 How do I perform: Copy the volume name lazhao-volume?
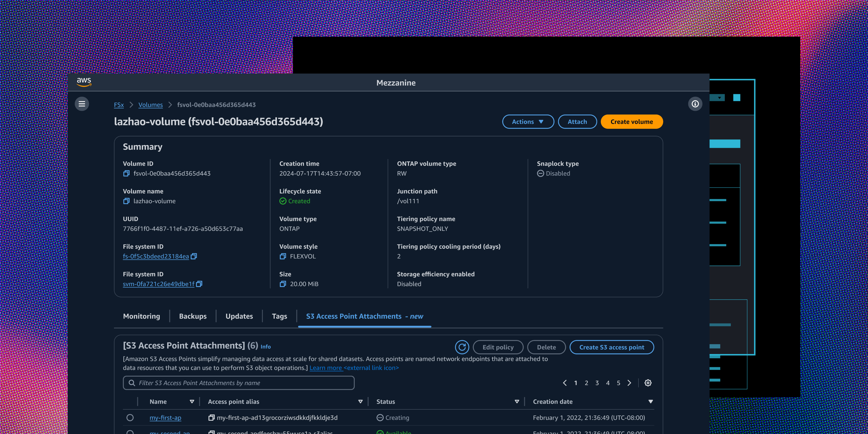(x=126, y=201)
